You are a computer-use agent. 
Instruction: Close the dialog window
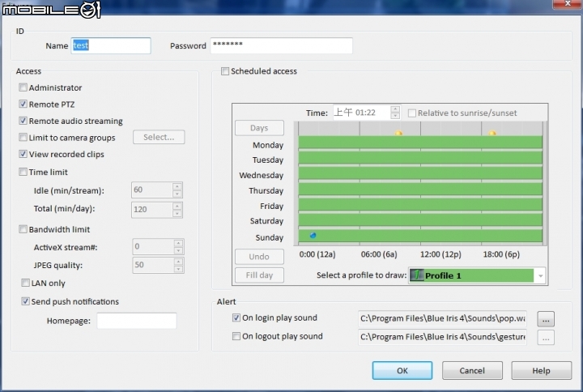tap(568, 4)
